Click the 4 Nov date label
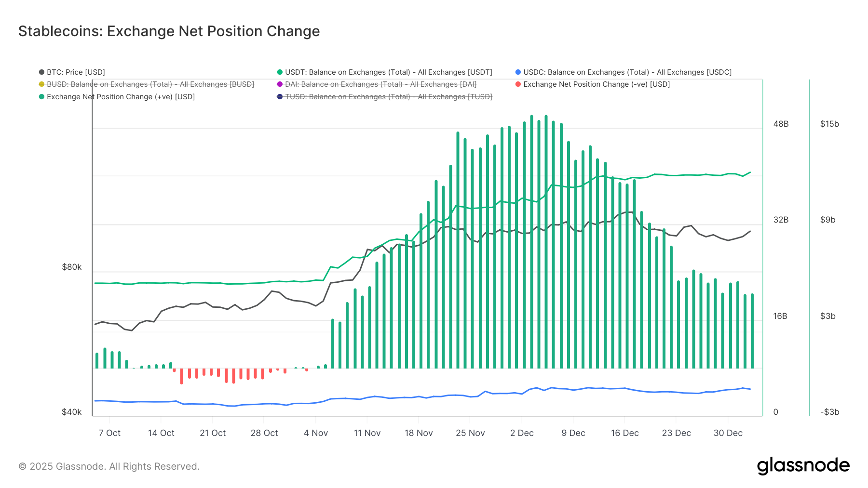This screenshot has height=488, width=868. (316, 433)
